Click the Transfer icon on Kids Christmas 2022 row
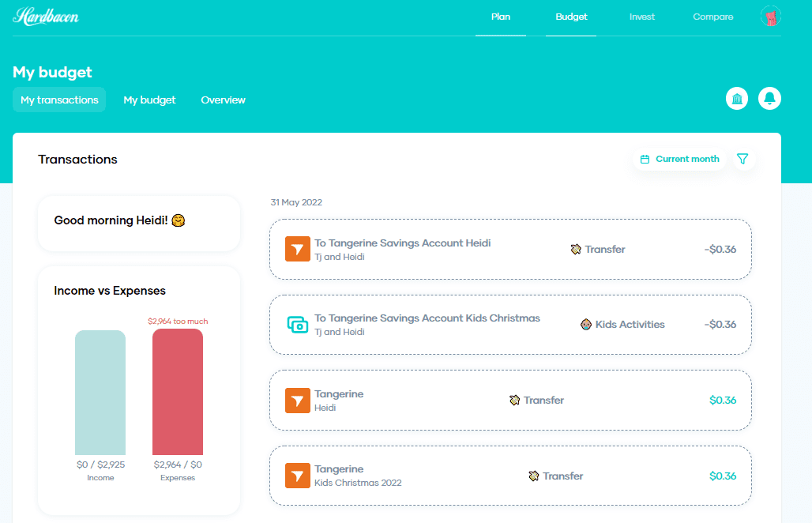Image resolution: width=812 pixels, height=523 pixels. click(533, 476)
